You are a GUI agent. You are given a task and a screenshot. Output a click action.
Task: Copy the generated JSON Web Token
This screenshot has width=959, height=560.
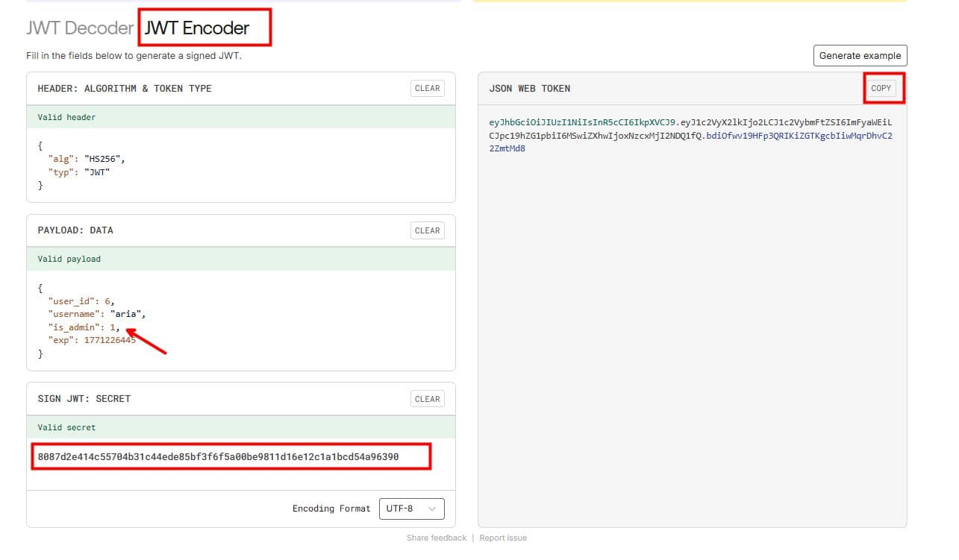coord(881,88)
